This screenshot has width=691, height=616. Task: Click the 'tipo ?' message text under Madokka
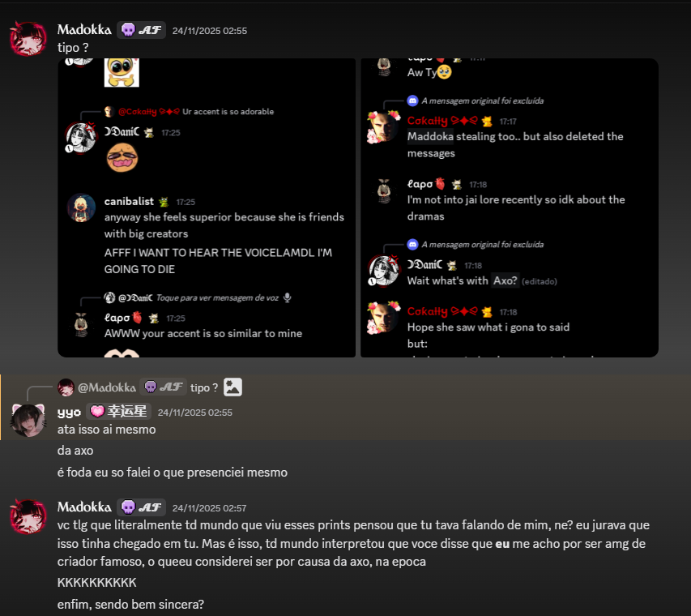click(x=73, y=48)
